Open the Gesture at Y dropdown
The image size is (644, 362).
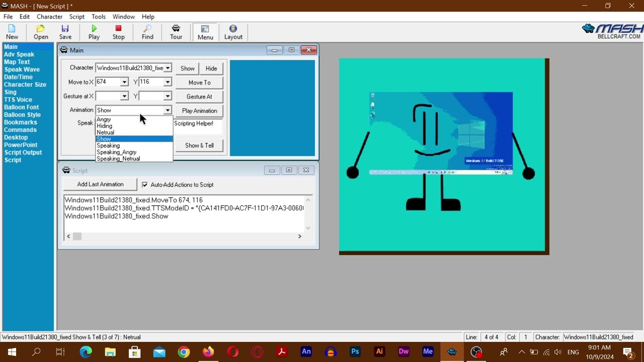[x=168, y=96]
